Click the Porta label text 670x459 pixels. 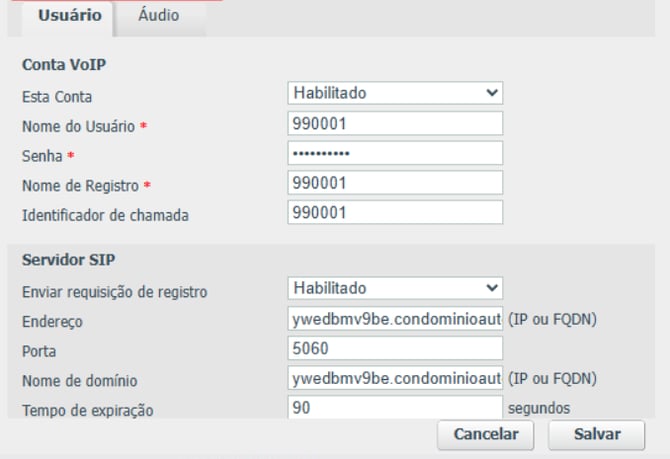[x=40, y=351]
